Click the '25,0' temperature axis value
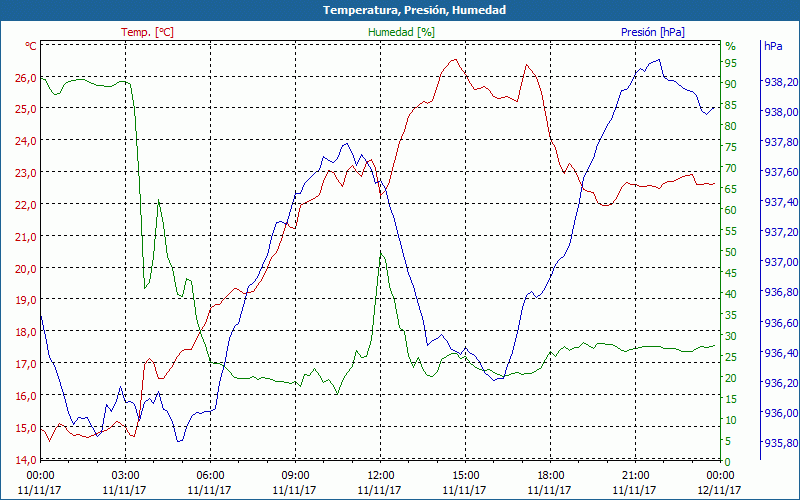This screenshot has width=800, height=500. pos(27,109)
